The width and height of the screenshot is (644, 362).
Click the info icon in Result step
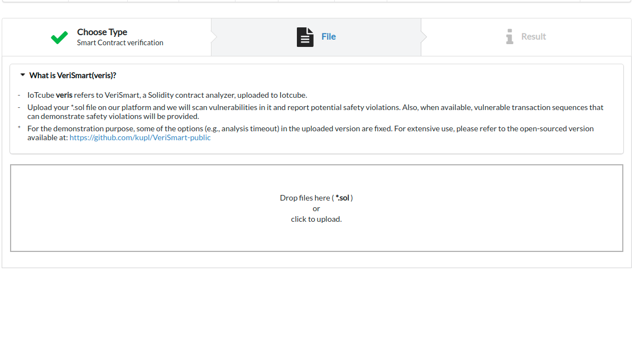click(x=509, y=37)
